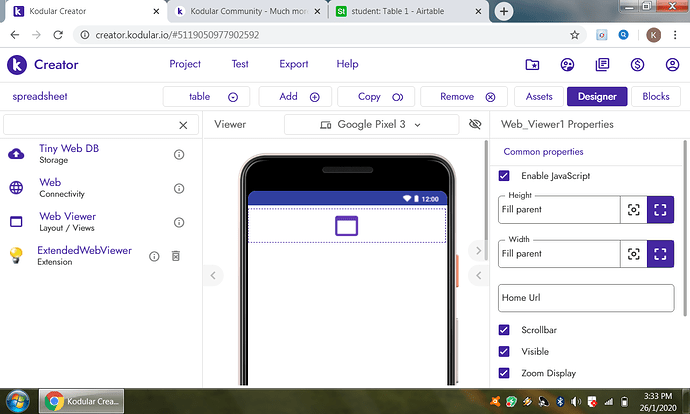Select Kodular Creator Chrome taskbar button
690x414 pixels.
tap(81, 401)
